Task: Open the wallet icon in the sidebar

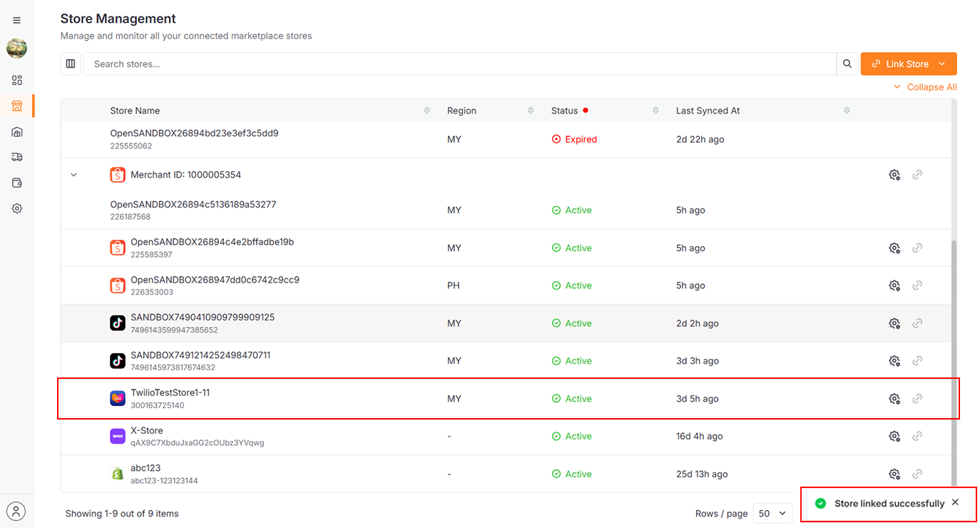Action: pyautogui.click(x=17, y=183)
